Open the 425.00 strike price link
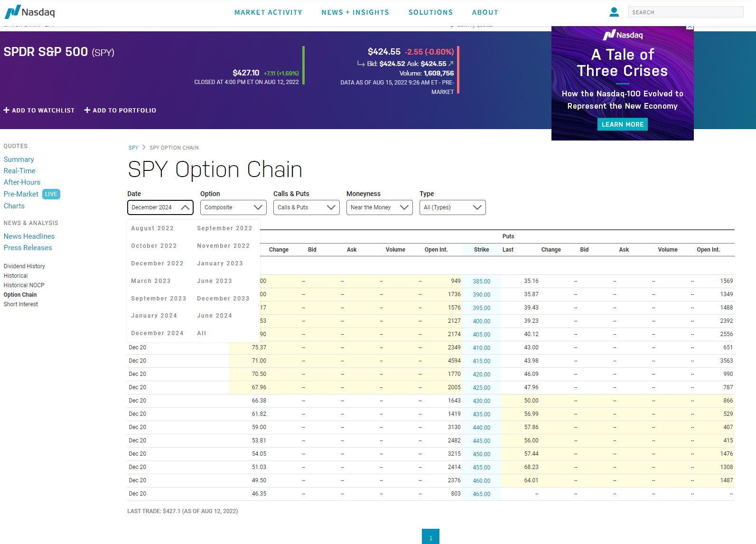The image size is (756, 544). (481, 388)
